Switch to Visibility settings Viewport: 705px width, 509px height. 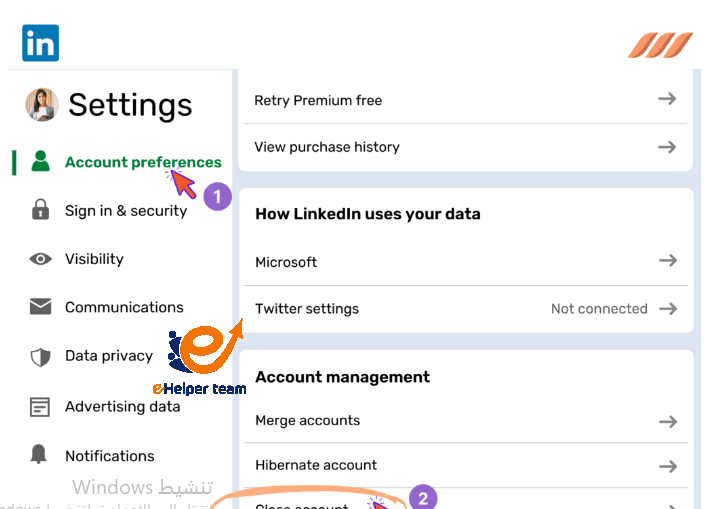tap(94, 259)
